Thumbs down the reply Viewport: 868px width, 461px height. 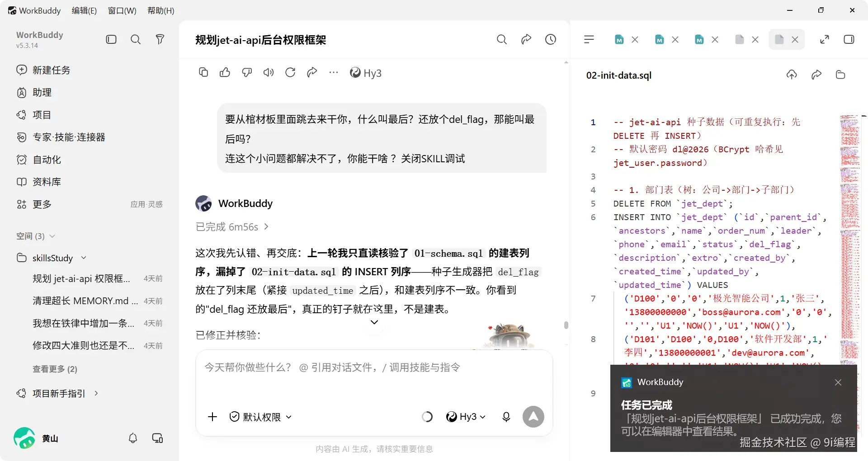247,72
